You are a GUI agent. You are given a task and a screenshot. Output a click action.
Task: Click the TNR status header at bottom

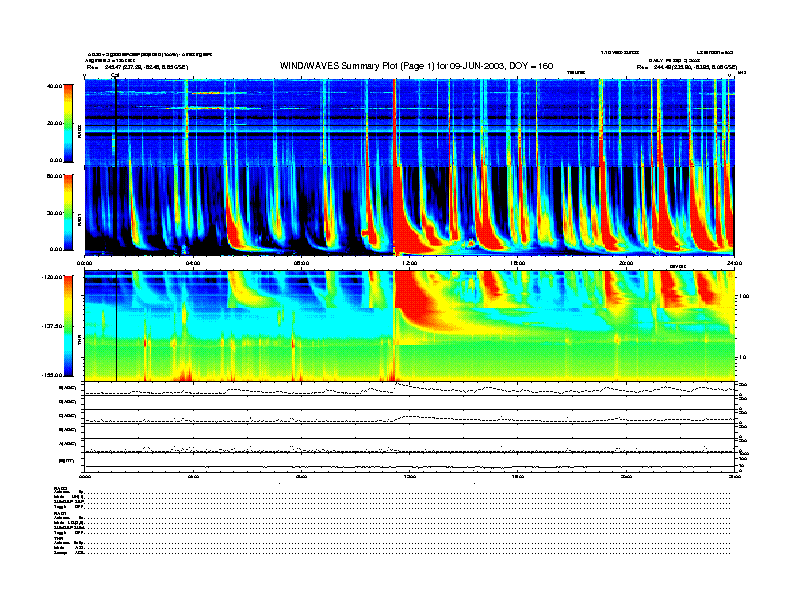coord(58,539)
